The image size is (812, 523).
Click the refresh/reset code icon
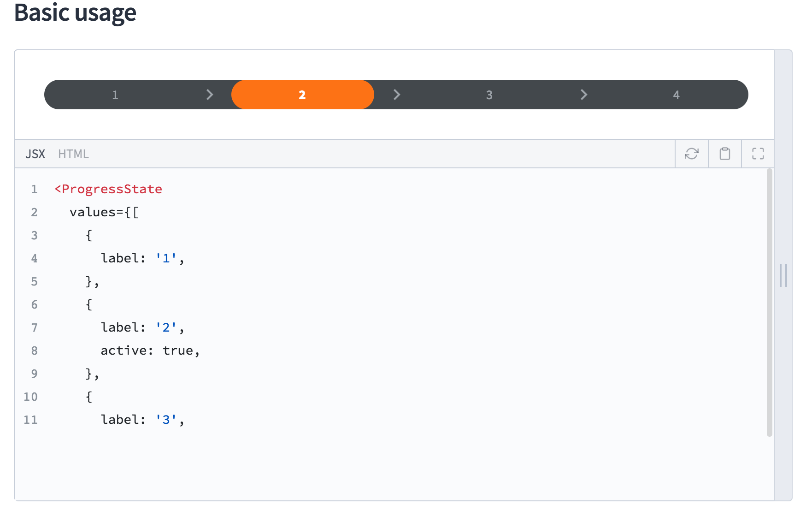click(691, 154)
